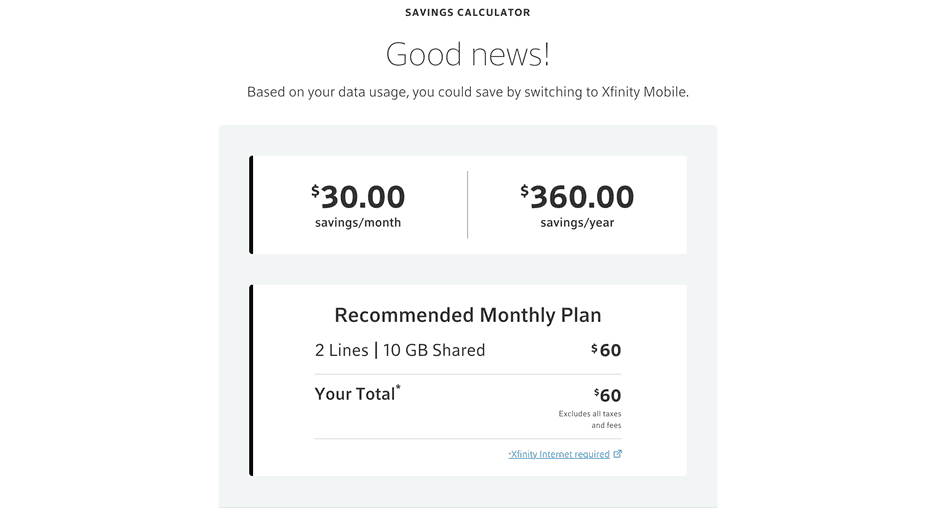Select the $360.00 yearly savings amount
Image resolution: width=936 pixels, height=508 pixels.
pos(577,196)
